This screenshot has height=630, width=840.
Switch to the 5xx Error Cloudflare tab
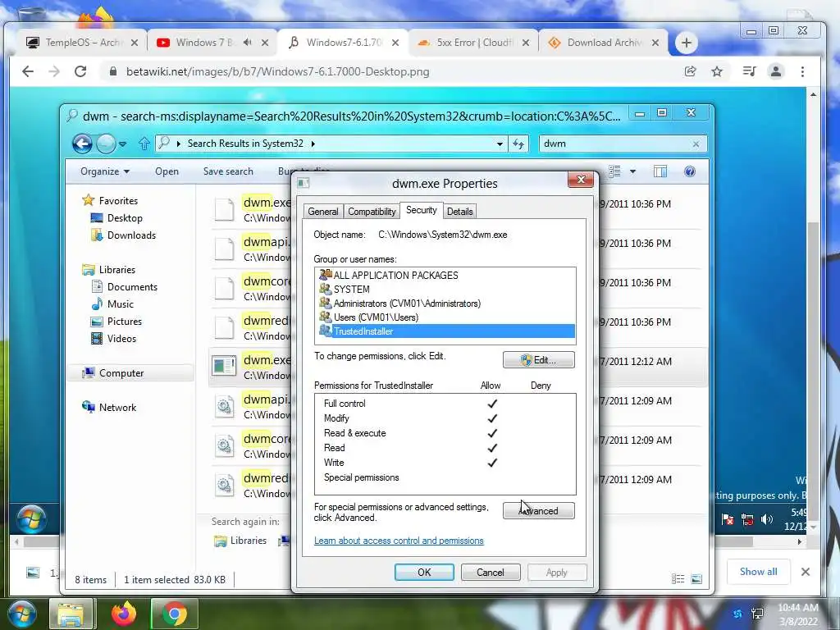click(x=474, y=43)
